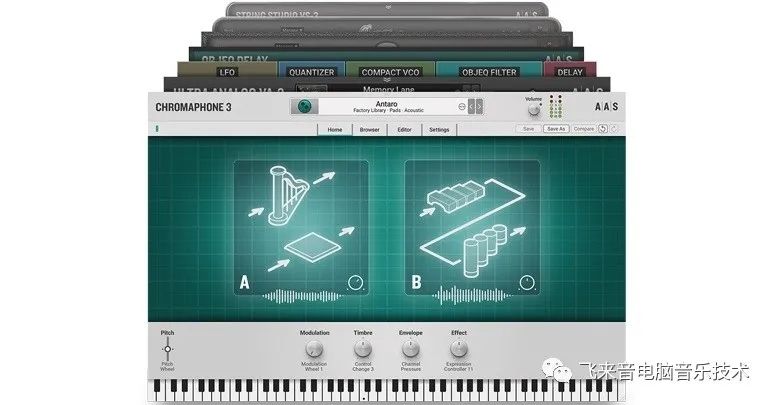
Task: Click the layer B level knob
Action: (527, 283)
